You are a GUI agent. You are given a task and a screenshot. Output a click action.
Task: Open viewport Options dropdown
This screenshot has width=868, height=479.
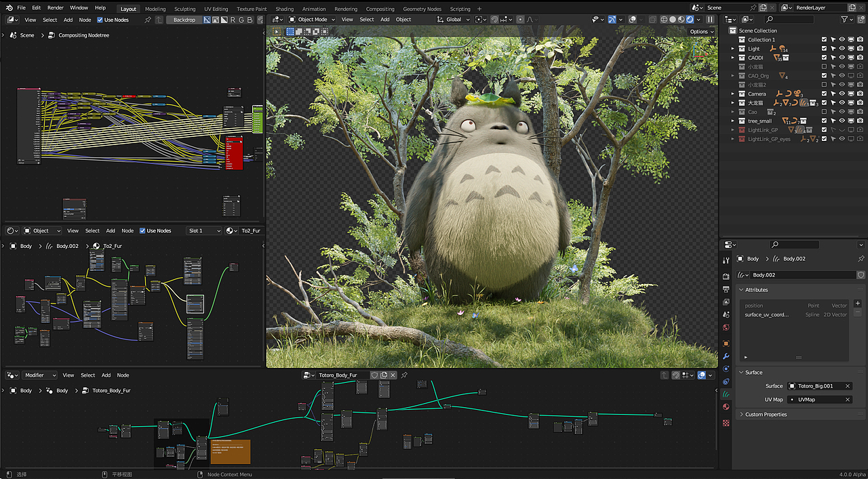(701, 32)
